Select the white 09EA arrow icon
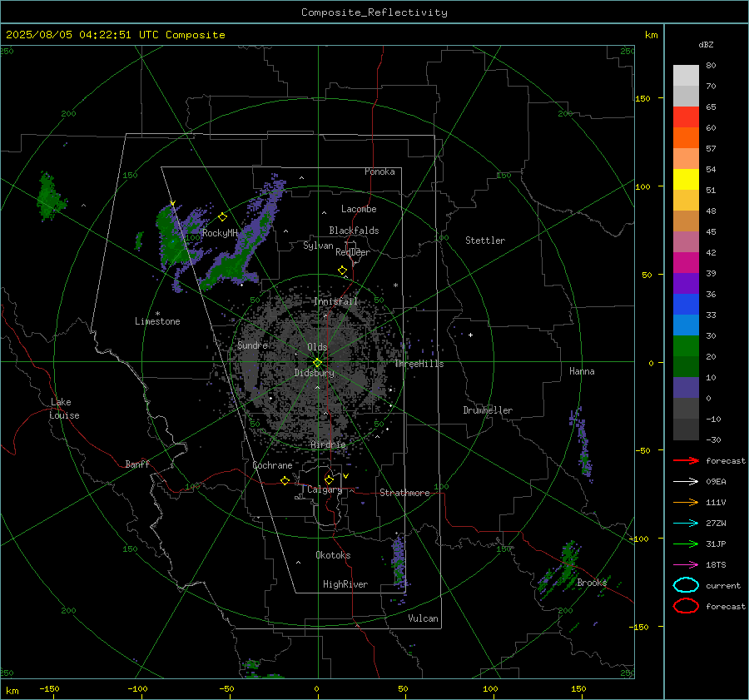Viewport: 749px width, 700px height. (x=686, y=482)
